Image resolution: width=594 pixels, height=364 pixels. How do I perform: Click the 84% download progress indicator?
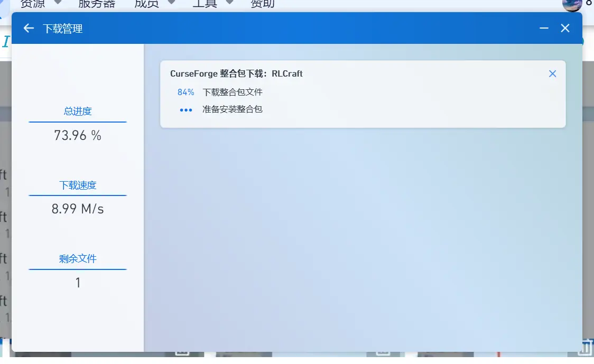(185, 91)
